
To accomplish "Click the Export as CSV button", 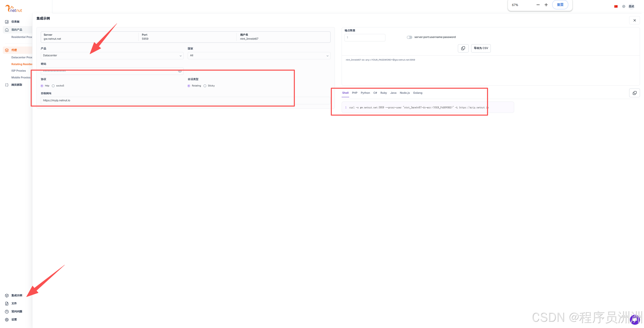I will 481,48.
